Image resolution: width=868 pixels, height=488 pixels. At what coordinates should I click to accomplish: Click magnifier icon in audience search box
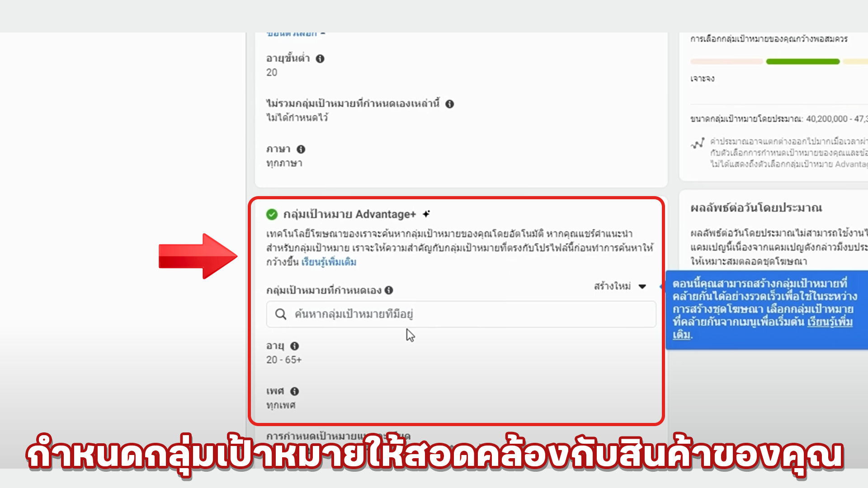tap(281, 314)
